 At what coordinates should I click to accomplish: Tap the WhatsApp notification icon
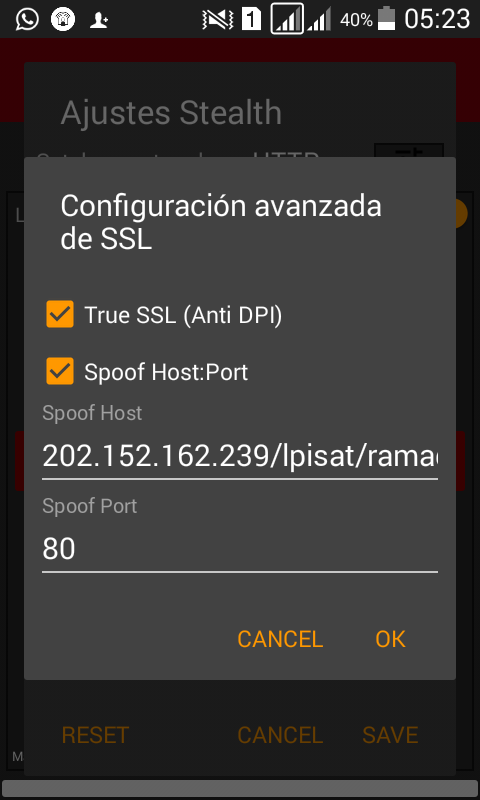tap(27, 19)
